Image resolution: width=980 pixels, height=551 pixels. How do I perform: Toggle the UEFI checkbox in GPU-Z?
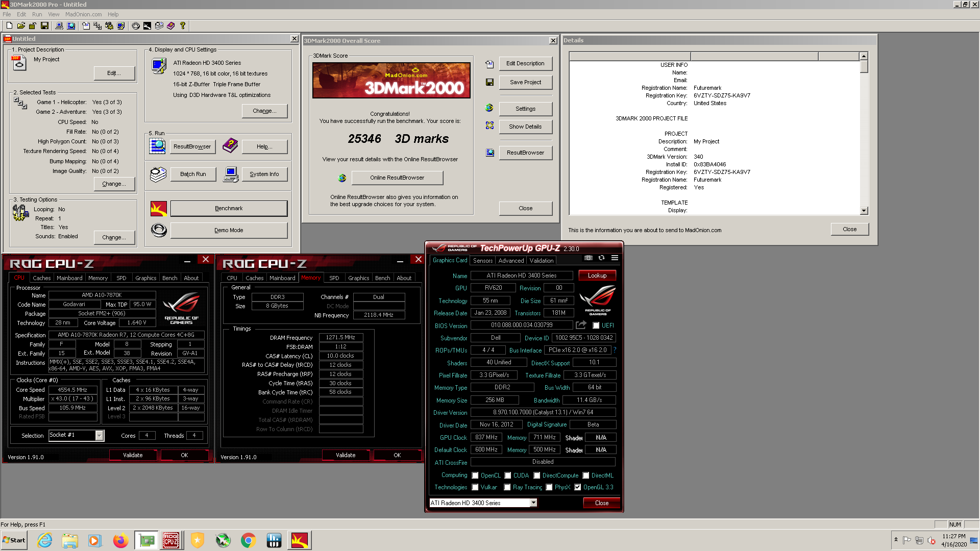[x=596, y=325]
